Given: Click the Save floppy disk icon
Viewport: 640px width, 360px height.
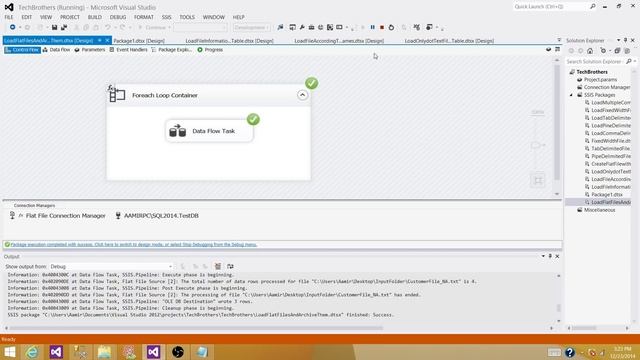Looking at the screenshot, I should (x=54, y=27).
